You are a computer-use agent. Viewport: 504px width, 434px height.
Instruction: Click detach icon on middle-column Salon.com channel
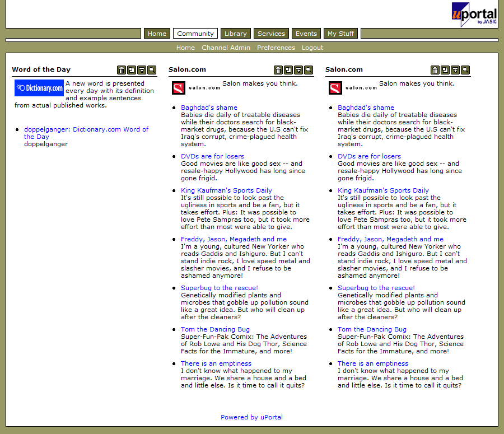(x=288, y=70)
